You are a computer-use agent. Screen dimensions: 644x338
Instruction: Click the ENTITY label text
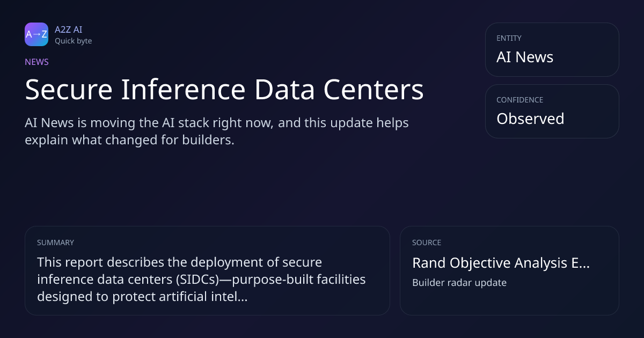tap(509, 38)
